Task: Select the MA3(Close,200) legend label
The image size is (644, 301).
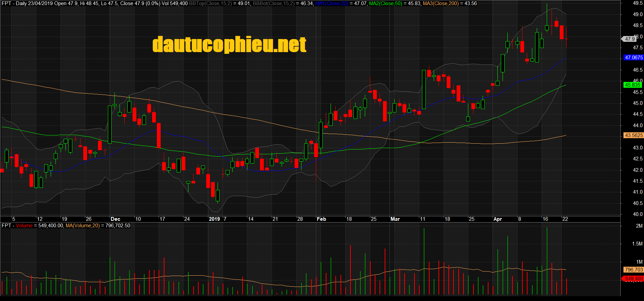Action: tap(441, 3)
